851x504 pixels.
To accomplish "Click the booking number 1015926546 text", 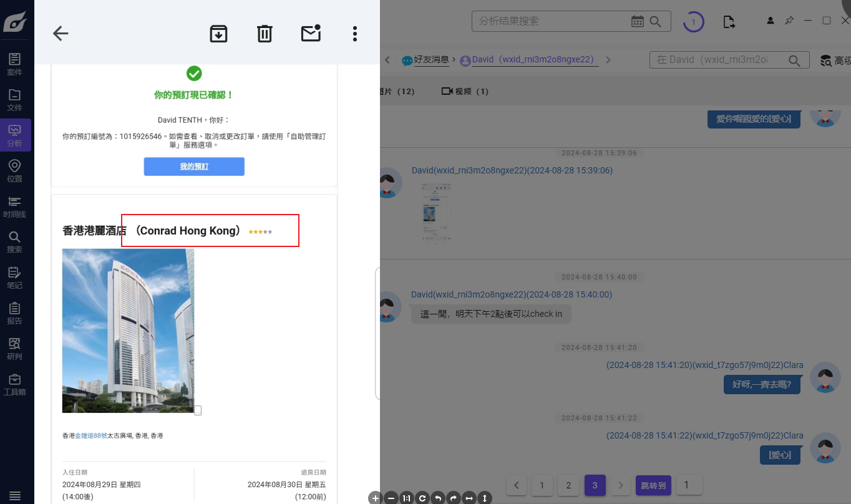I will tap(141, 135).
